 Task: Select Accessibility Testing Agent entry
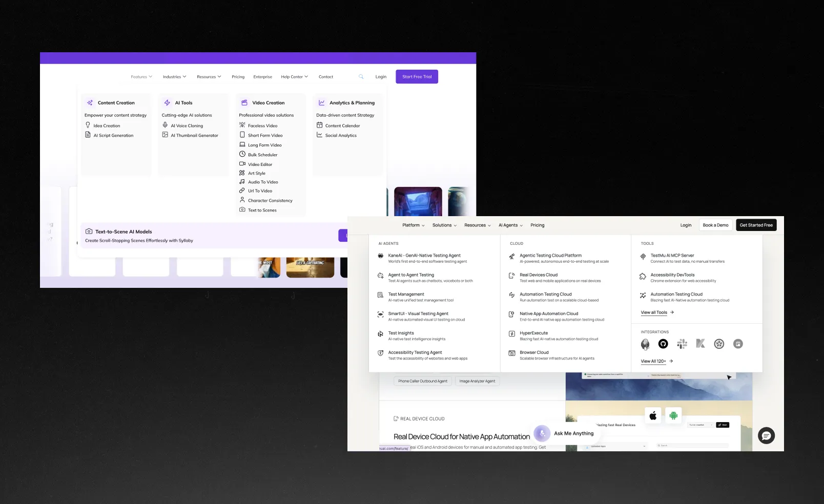[423, 355]
